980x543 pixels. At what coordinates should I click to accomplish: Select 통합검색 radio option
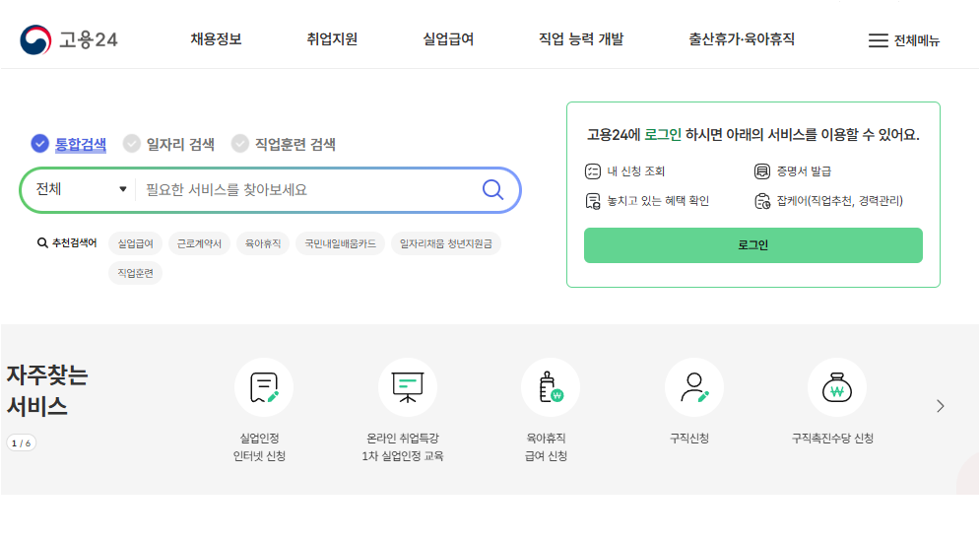click(69, 144)
